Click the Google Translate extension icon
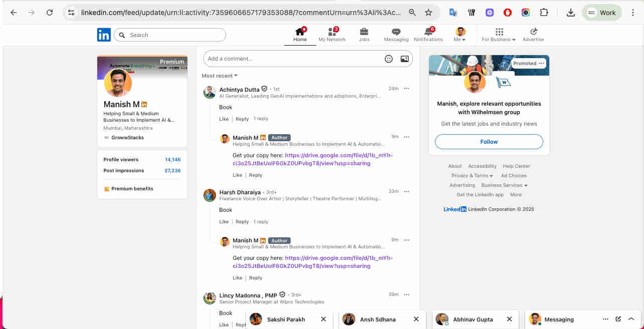This screenshot has width=644, height=329. (x=453, y=13)
